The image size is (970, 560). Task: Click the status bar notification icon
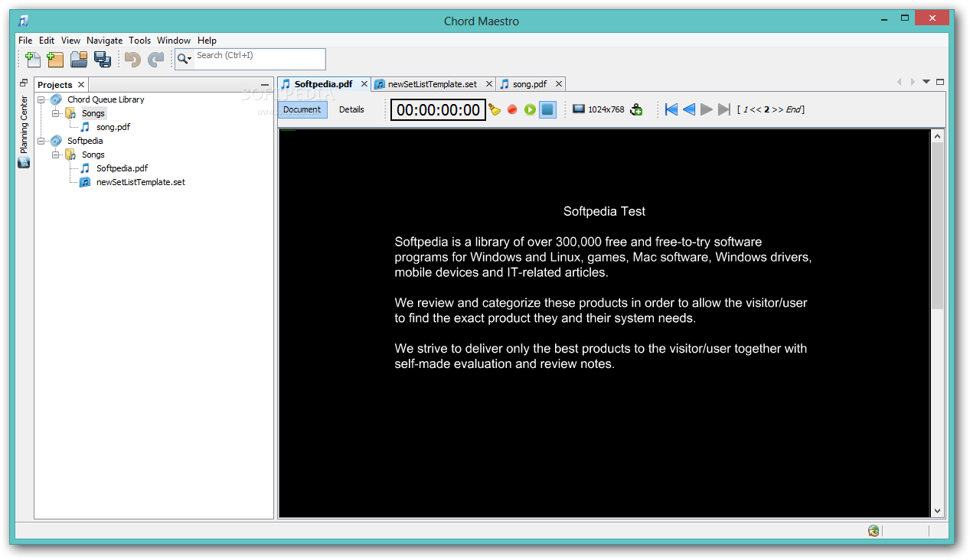coord(874,531)
